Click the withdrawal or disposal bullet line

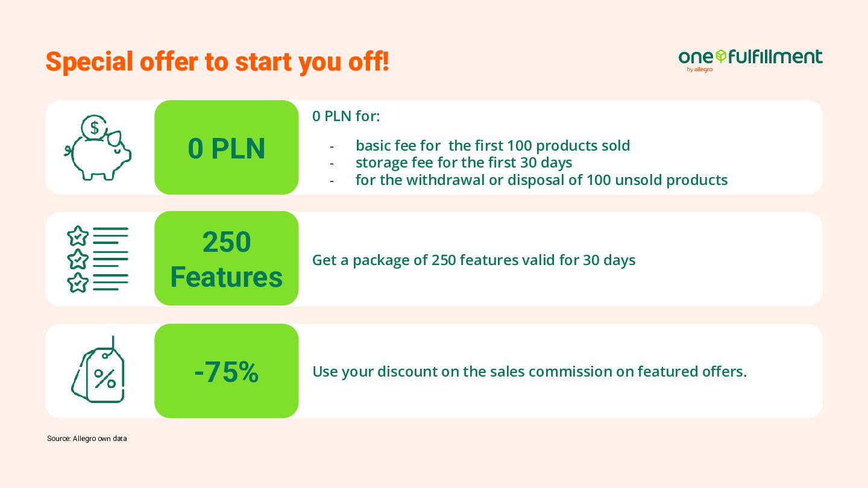pos(541,180)
